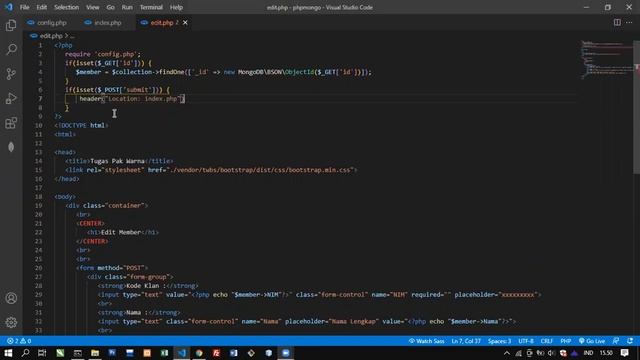This screenshot has width=640, height=360.
Task: Open the Run menu
Action: (x=127, y=7)
